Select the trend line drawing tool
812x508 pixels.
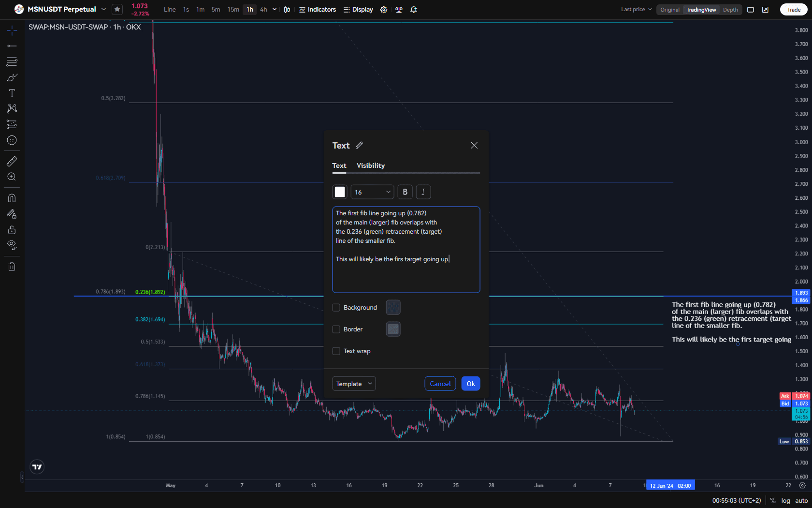click(12, 46)
